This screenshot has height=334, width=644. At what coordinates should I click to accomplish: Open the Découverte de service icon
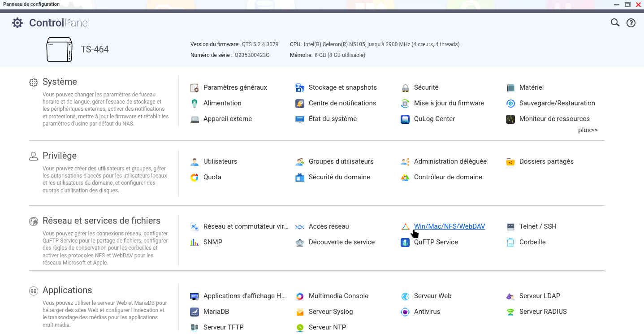300,242
